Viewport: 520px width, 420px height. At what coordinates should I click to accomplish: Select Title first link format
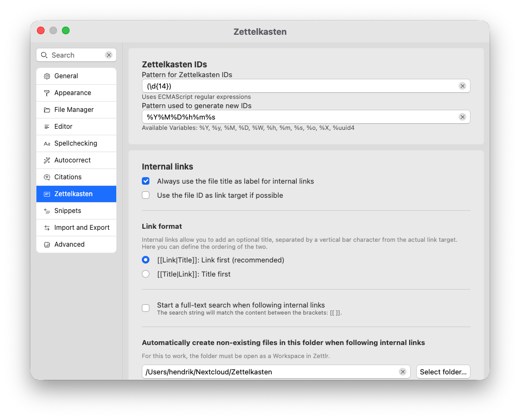click(x=146, y=274)
